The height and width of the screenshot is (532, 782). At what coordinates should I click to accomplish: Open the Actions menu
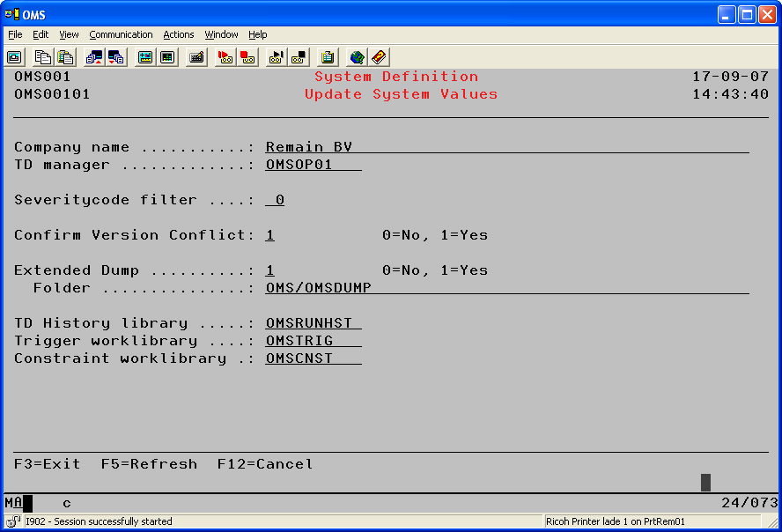pyautogui.click(x=179, y=34)
